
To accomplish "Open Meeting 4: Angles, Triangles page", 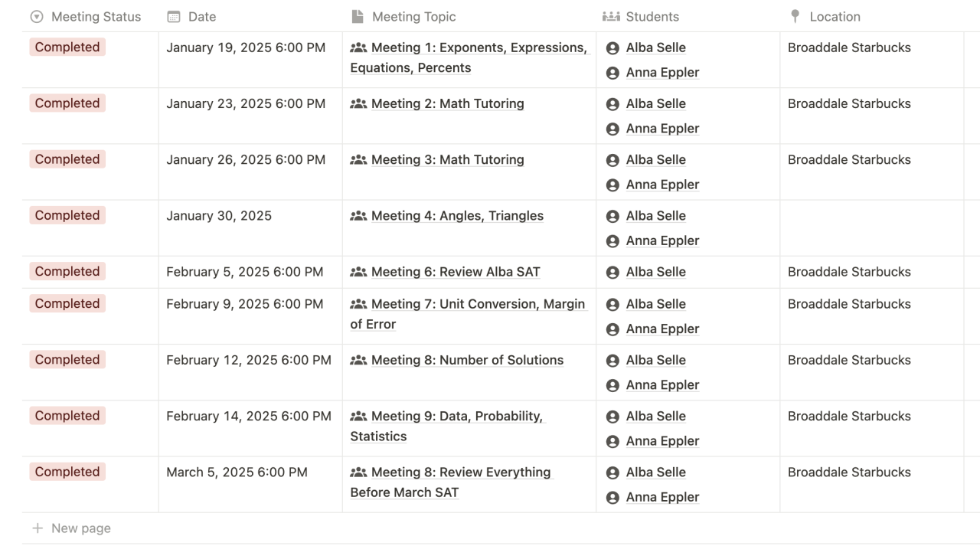I will [457, 216].
